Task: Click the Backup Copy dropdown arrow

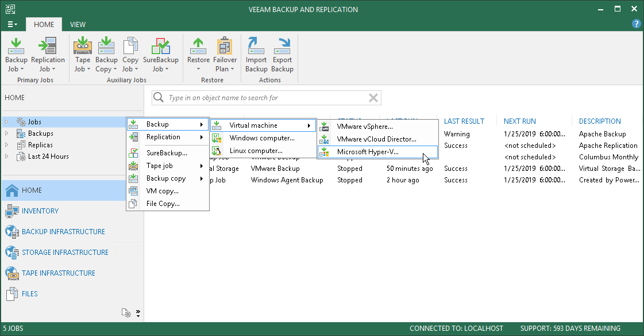Action: (x=115, y=70)
